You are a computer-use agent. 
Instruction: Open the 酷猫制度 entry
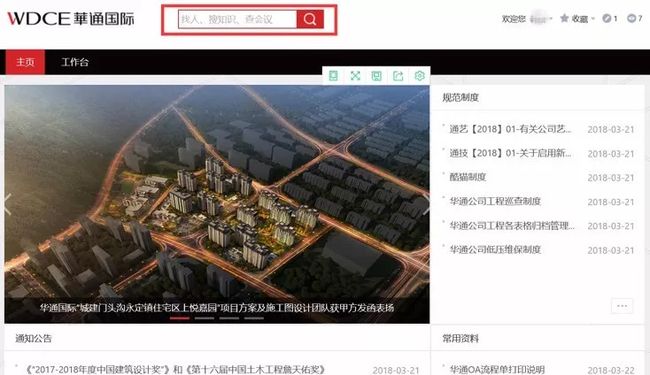[x=468, y=177]
